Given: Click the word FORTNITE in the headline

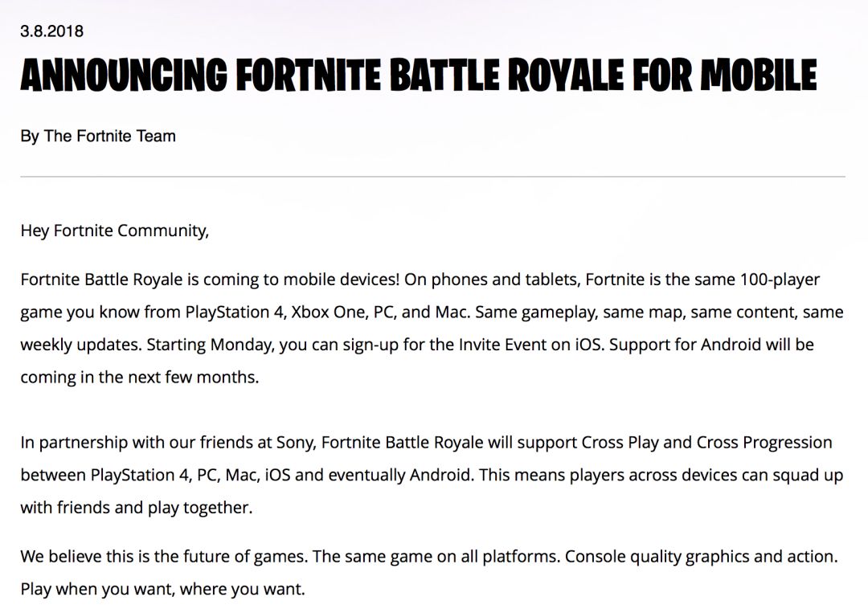Looking at the screenshot, I should pyautogui.click(x=309, y=76).
